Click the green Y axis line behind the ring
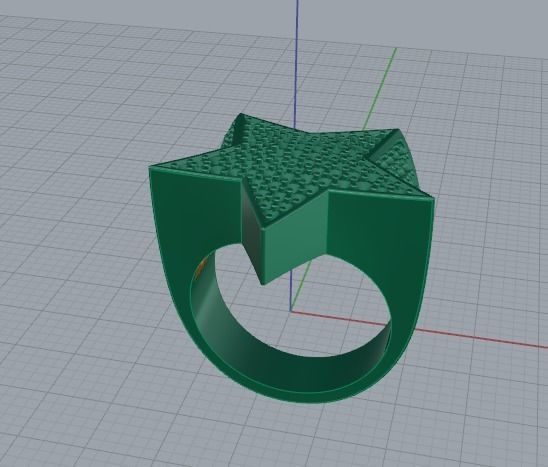The width and height of the screenshot is (548, 467). tap(380, 89)
